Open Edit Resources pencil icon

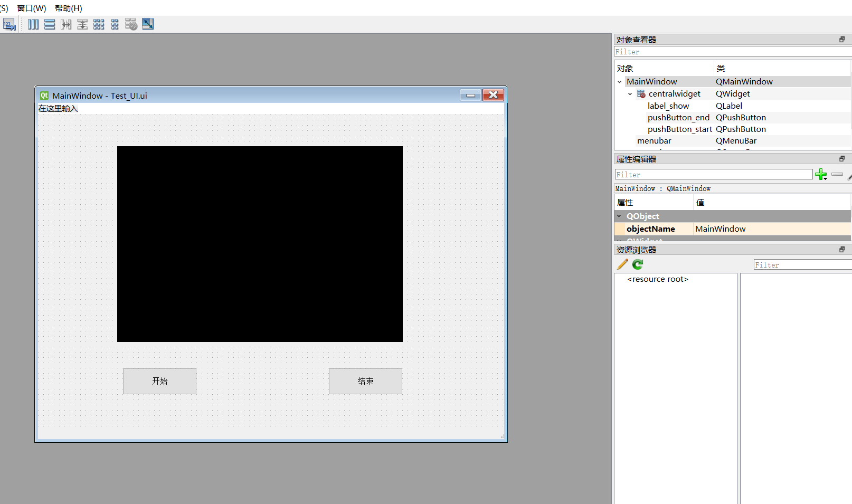click(x=622, y=264)
